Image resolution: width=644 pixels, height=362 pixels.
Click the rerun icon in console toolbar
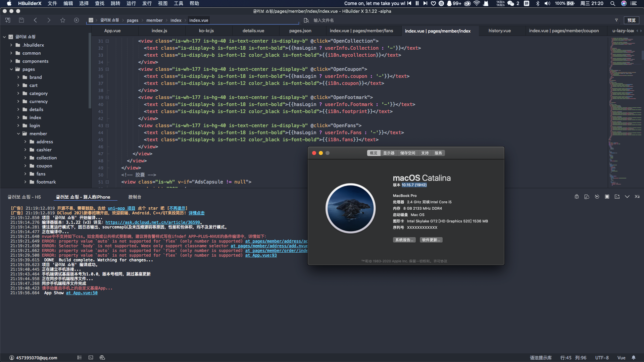click(597, 197)
